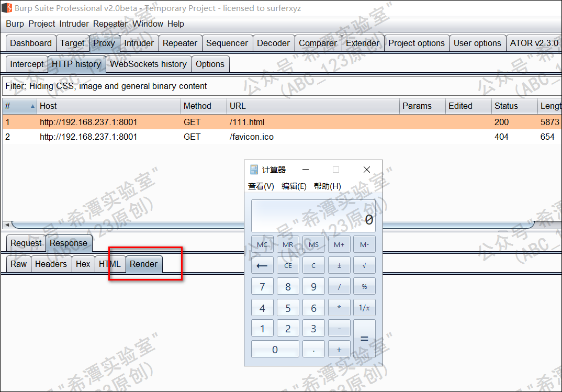This screenshot has height=392, width=562.
Task: Switch to the Response tab
Action: (x=69, y=243)
